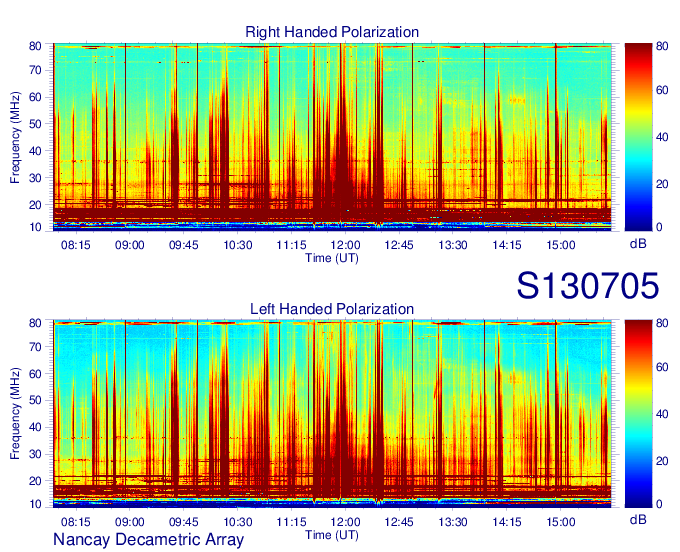Click the 10:30 time tick on Left Handed plot
680x552 pixels.
(x=238, y=522)
